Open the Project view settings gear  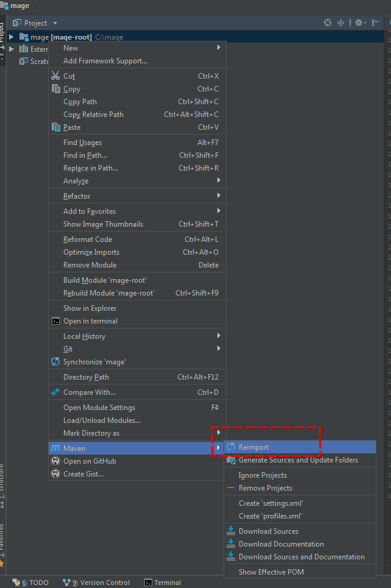(x=358, y=22)
